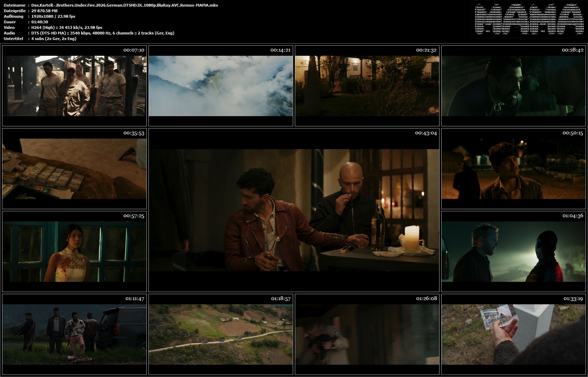
Task: Select the large center thumbnail at 00:43:04
Action: [294, 210]
